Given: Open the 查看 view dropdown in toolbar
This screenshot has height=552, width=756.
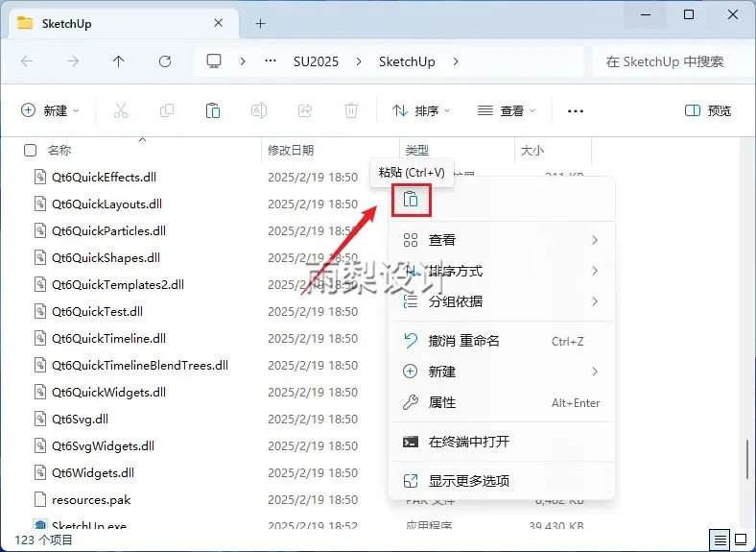Looking at the screenshot, I should pos(507,111).
